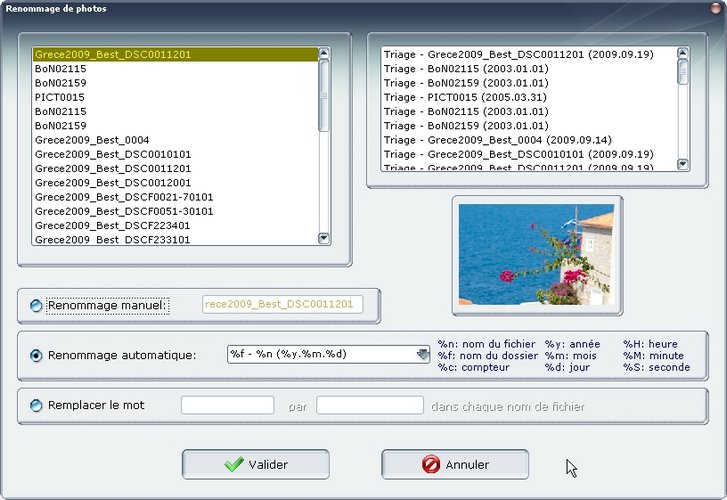Viewport: 727px width, 500px height.
Task: Select Grece2009_Best_0004 in the left list
Action: tap(92, 140)
